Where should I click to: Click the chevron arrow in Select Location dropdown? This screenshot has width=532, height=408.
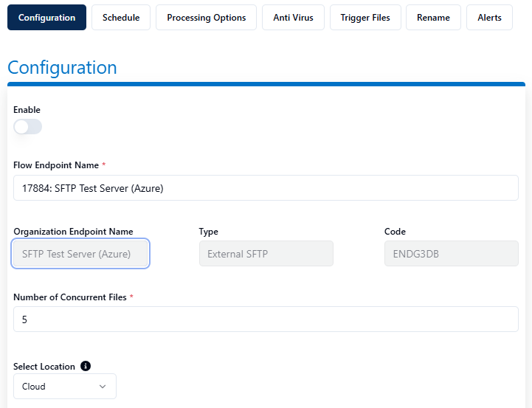[x=103, y=386]
